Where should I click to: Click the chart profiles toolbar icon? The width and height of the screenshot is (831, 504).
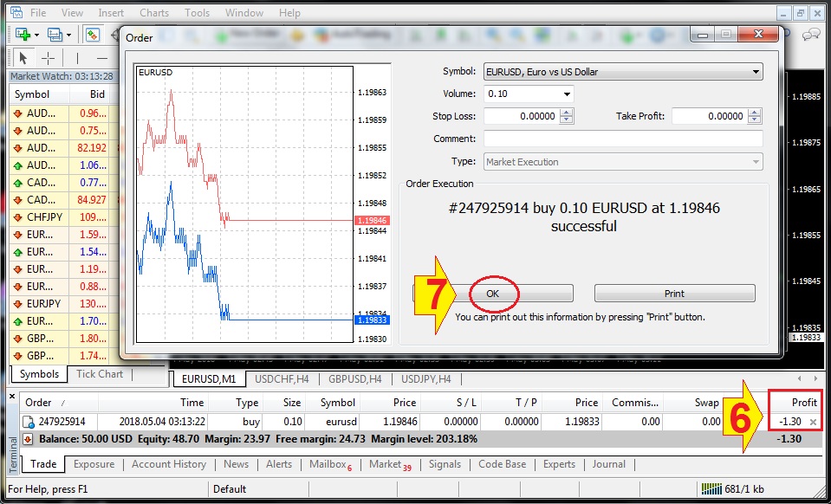[x=54, y=35]
